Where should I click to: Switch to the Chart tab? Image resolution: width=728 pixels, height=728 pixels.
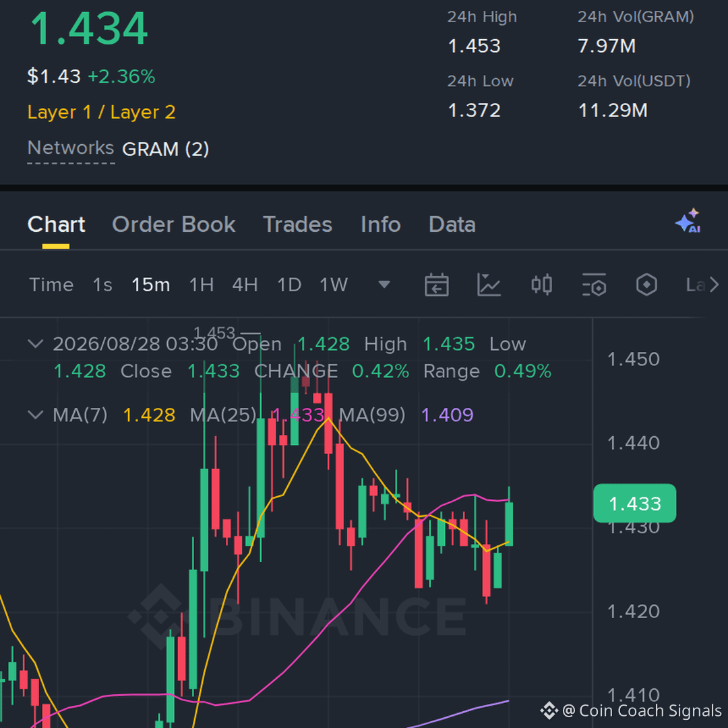point(56,224)
